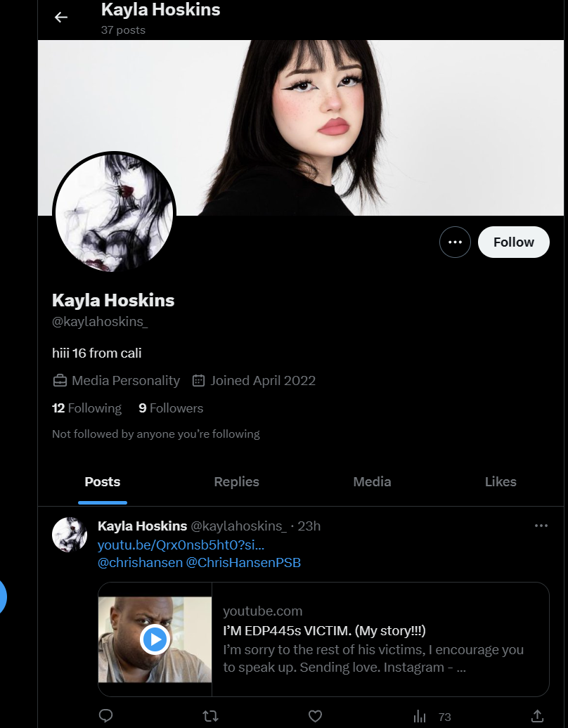568x728 pixels.
Task: View the 12 Following list
Action: [x=87, y=408]
